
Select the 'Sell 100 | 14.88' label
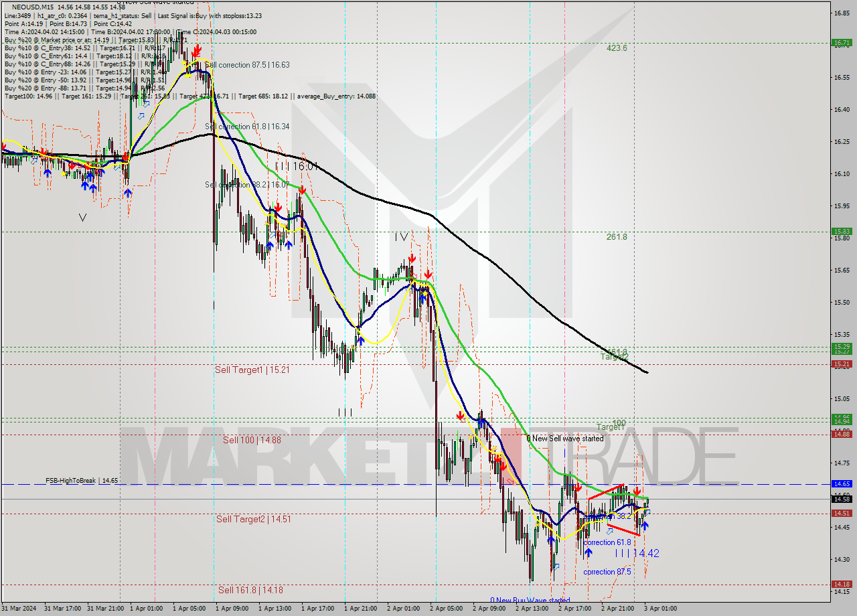(252, 440)
